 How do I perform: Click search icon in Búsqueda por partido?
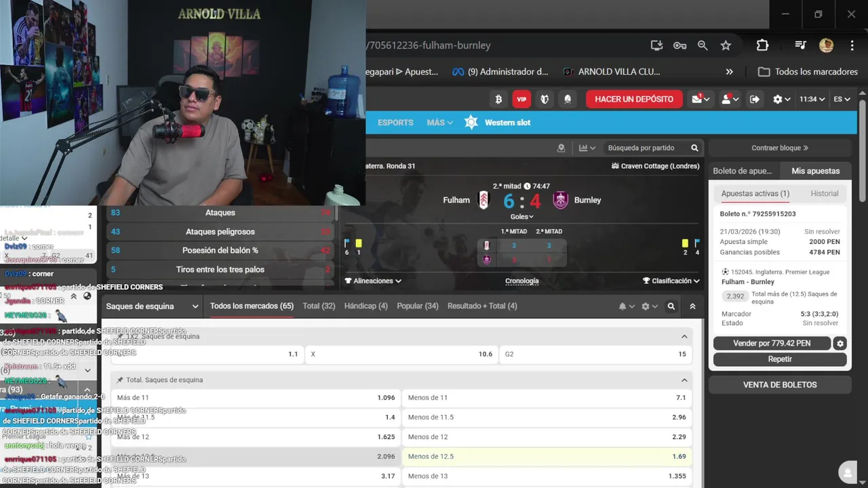click(694, 148)
